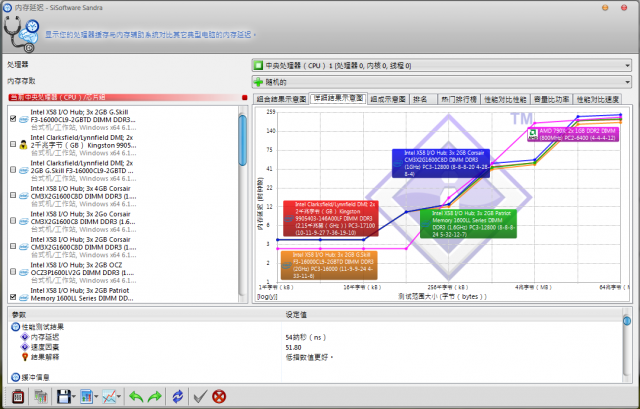Click the line graph toolbar icon
The width and height of the screenshot is (640, 409).
point(109,396)
